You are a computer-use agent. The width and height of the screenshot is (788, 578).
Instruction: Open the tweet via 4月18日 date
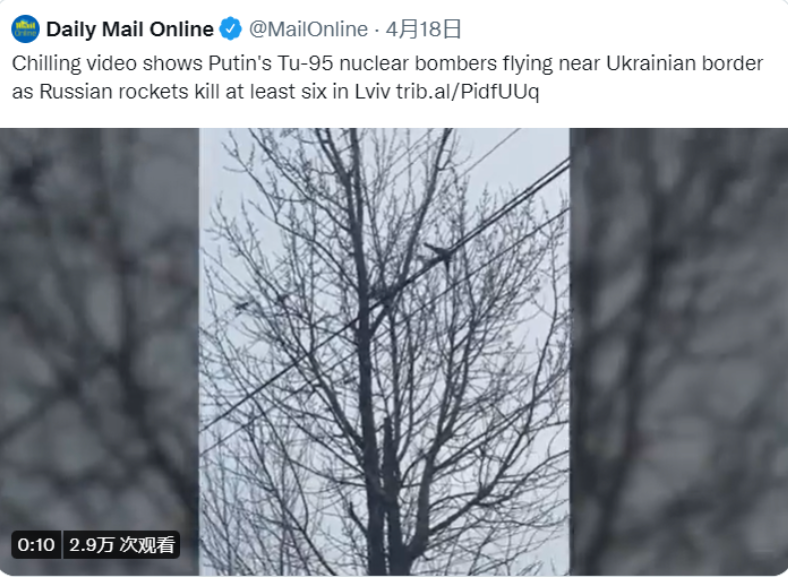(x=423, y=29)
